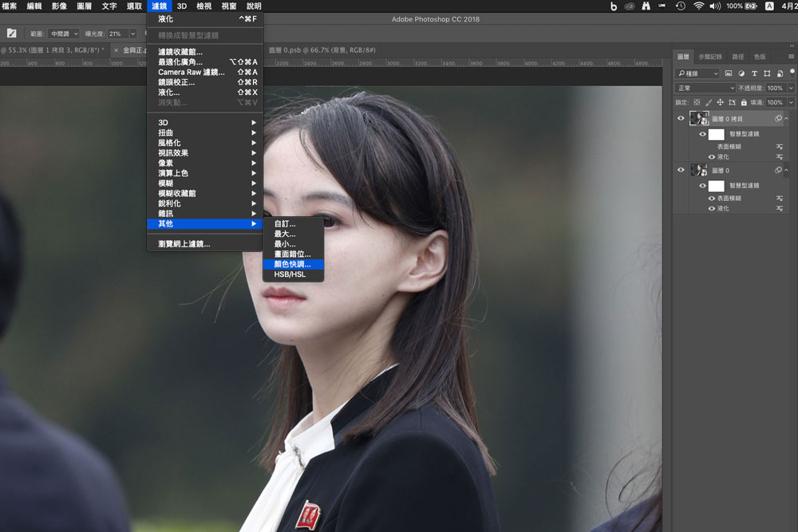Open blending options for 液化 filter on 圖層 0 拷貝
This screenshot has height=532, width=798.
[779, 157]
